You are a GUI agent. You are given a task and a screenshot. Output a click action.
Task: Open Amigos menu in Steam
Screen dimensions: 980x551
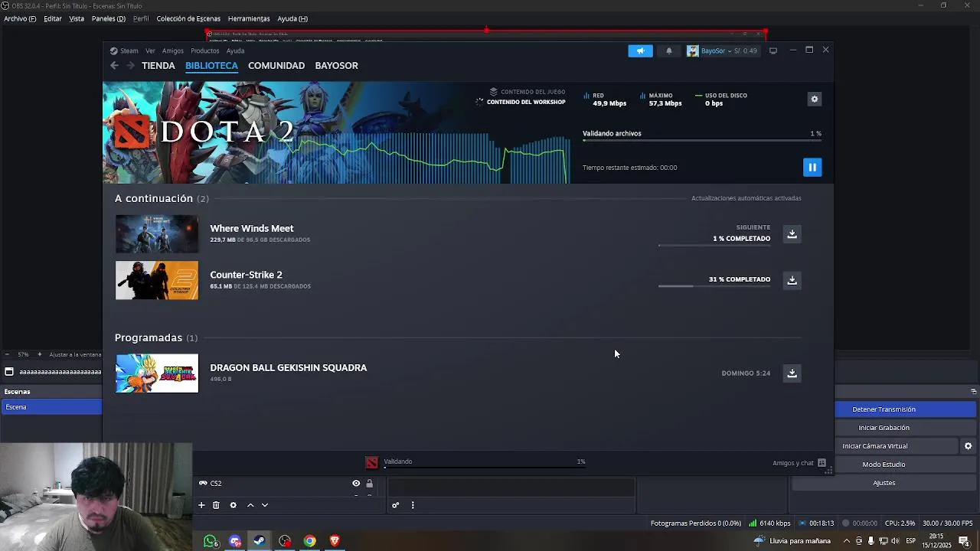pyautogui.click(x=172, y=51)
